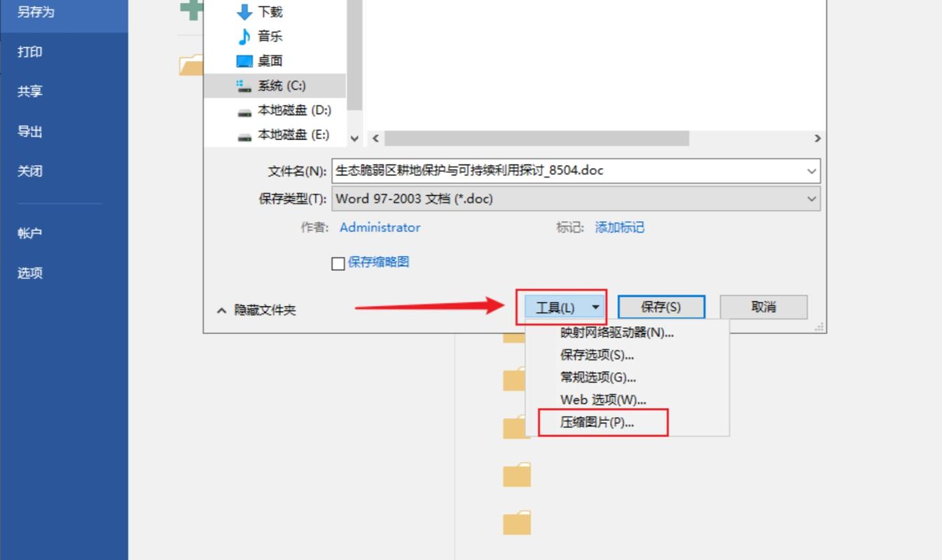942x560 pixels.
Task: Open 本地磁盘 (D:) in navigation tree
Action: pos(294,110)
